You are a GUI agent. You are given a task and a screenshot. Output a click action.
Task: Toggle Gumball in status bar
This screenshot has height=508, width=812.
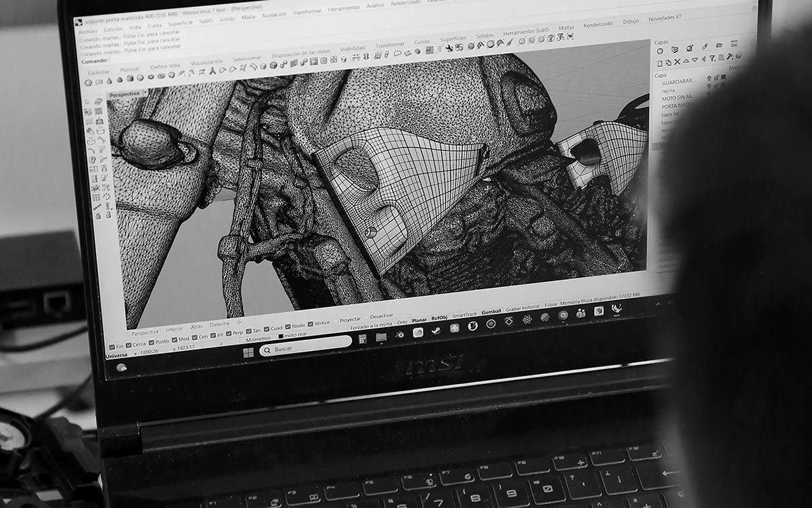(491, 312)
